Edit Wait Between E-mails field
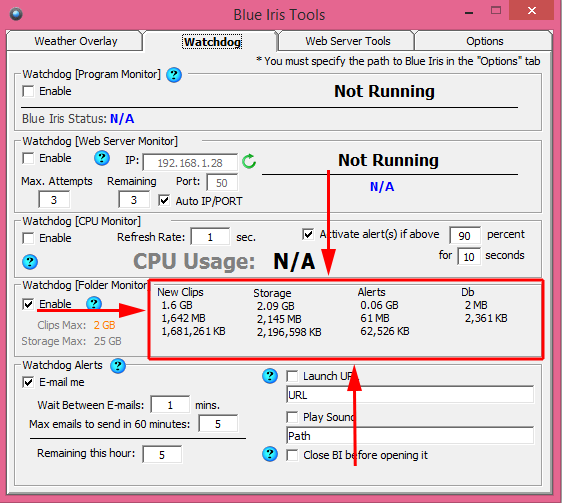This screenshot has height=503, width=562. tap(170, 405)
